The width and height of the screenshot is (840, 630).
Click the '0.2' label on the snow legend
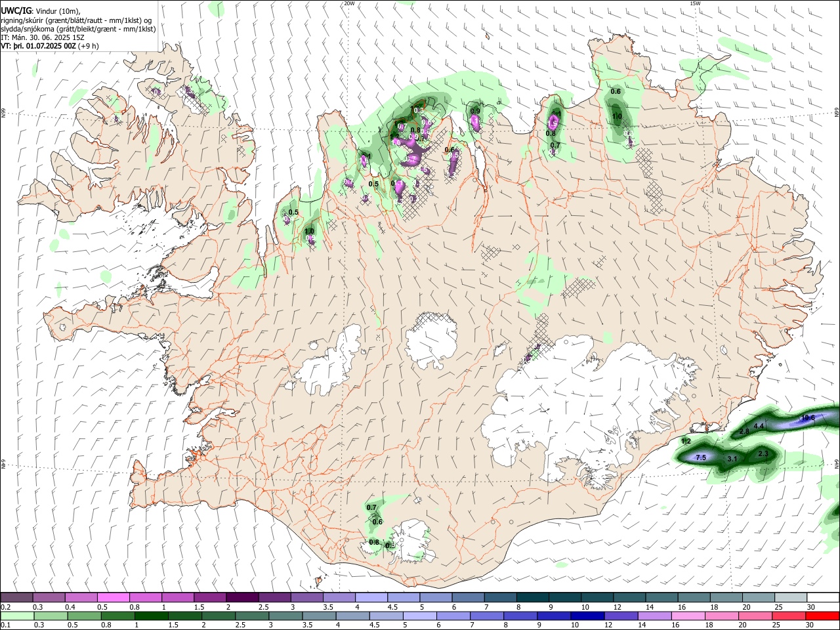click(x=5, y=607)
